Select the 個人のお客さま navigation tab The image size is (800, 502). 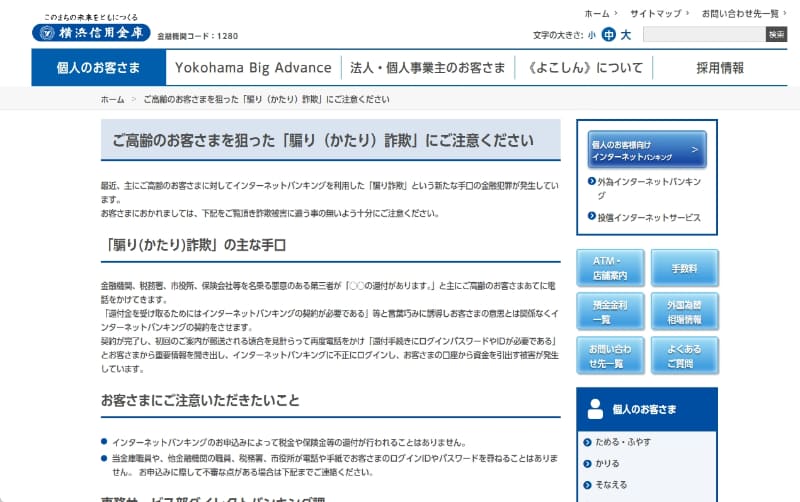(98, 68)
